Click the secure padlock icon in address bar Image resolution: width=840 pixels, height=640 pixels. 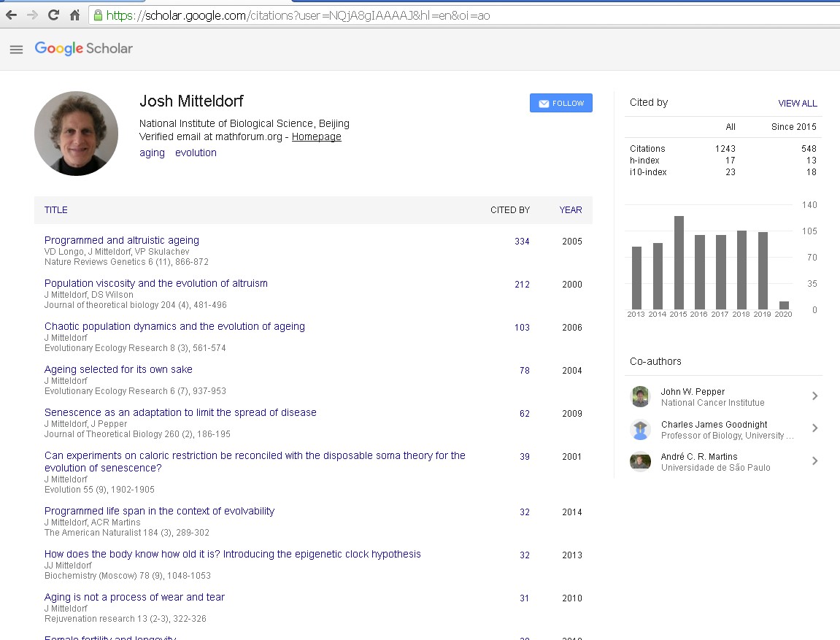[98, 15]
